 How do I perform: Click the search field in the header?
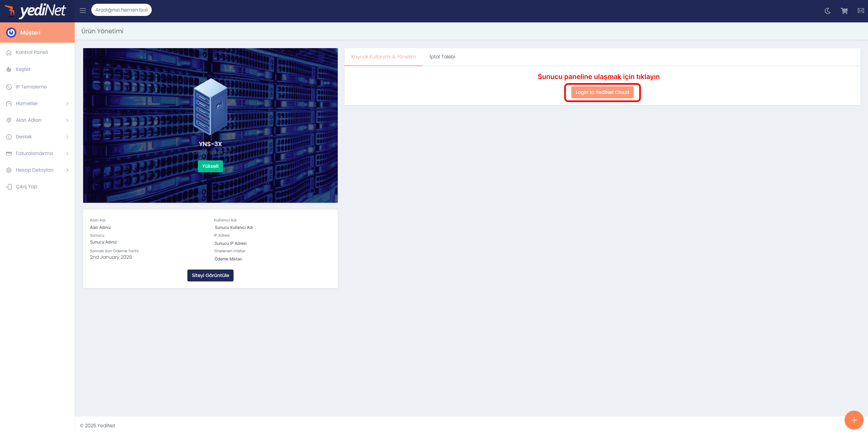(x=121, y=10)
